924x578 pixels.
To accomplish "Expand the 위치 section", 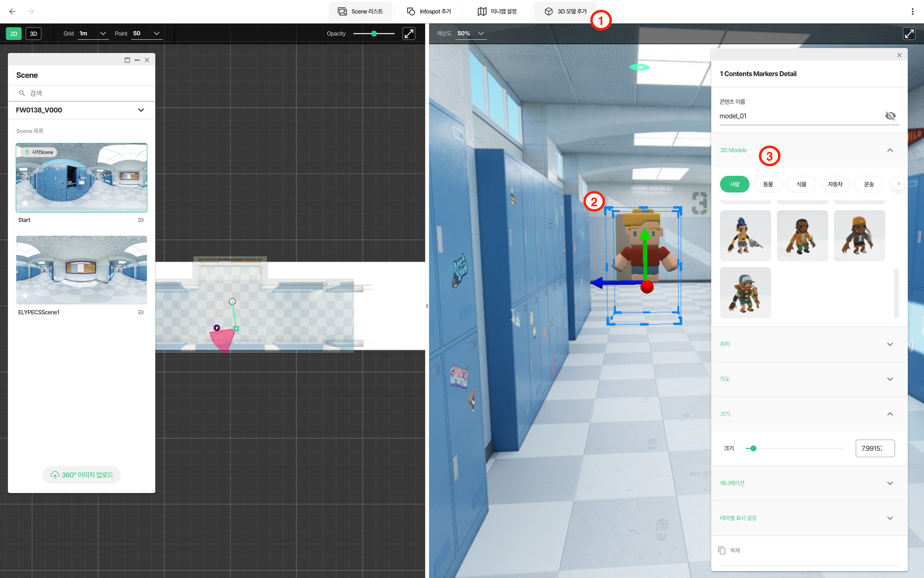I will click(809, 344).
